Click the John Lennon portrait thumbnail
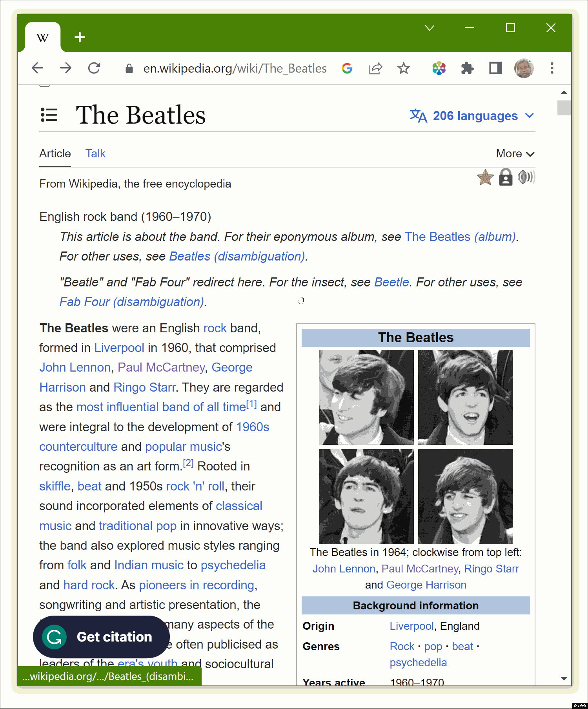Image resolution: width=588 pixels, height=709 pixels. [x=366, y=397]
